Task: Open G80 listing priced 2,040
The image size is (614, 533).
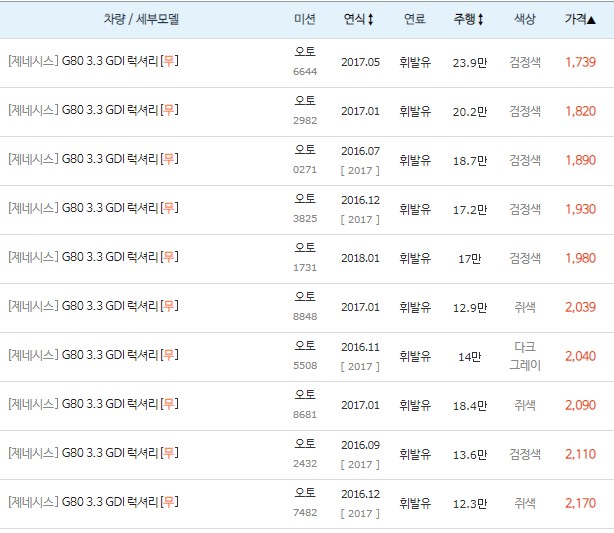Action: pos(93,354)
